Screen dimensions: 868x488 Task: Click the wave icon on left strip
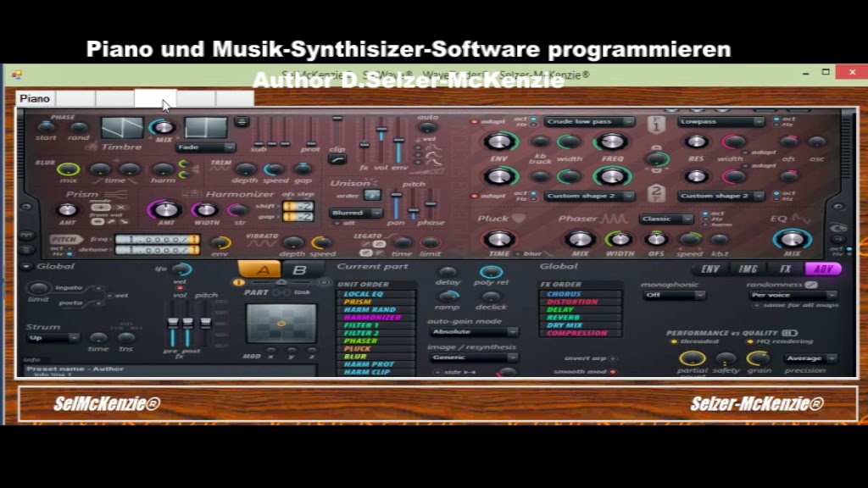click(x=26, y=236)
